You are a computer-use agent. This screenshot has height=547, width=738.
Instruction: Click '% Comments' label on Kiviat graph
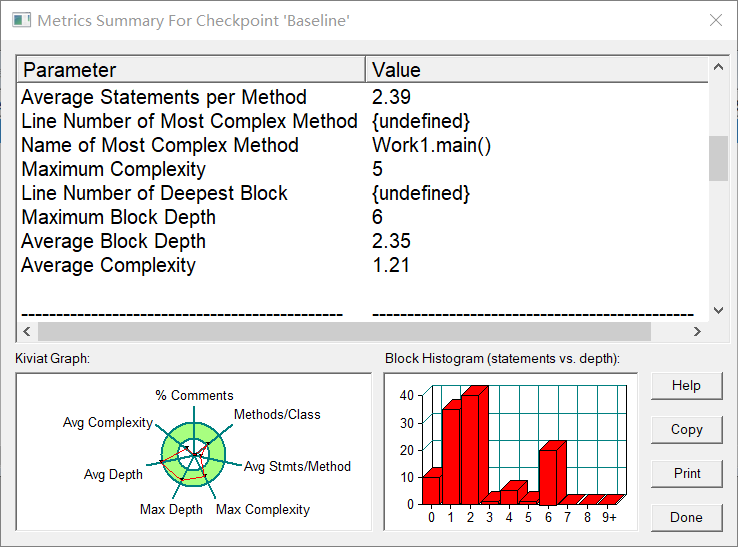point(194,395)
